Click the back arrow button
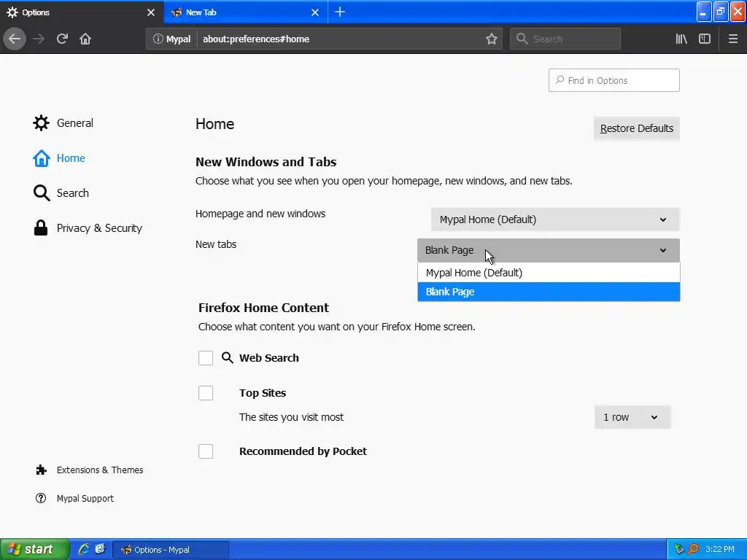The width and height of the screenshot is (747, 560). click(15, 39)
